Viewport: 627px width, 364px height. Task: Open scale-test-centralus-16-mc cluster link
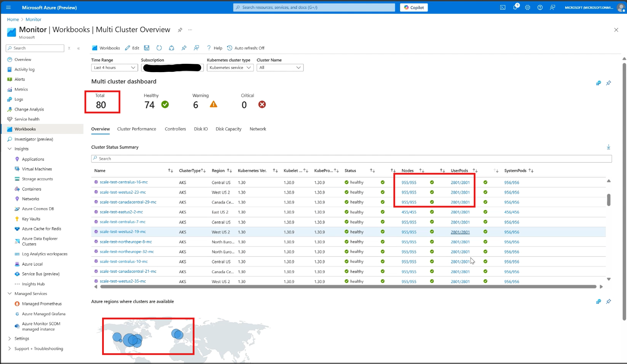click(124, 182)
